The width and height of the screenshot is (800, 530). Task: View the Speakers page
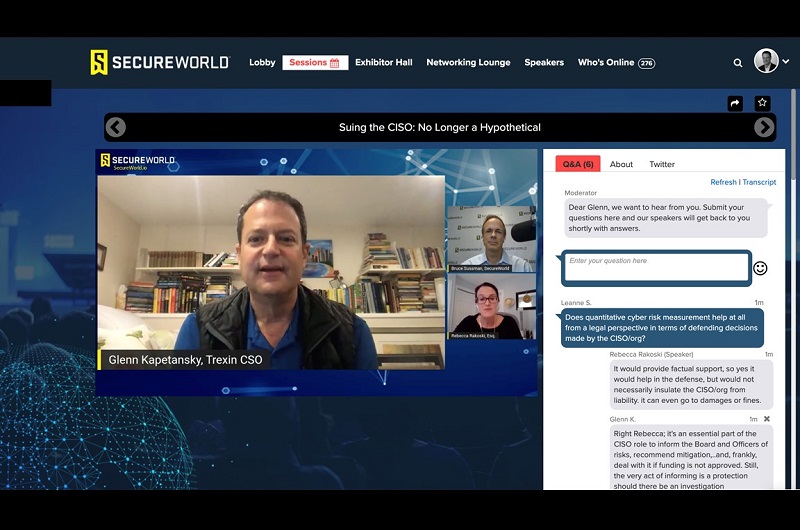pyautogui.click(x=544, y=62)
